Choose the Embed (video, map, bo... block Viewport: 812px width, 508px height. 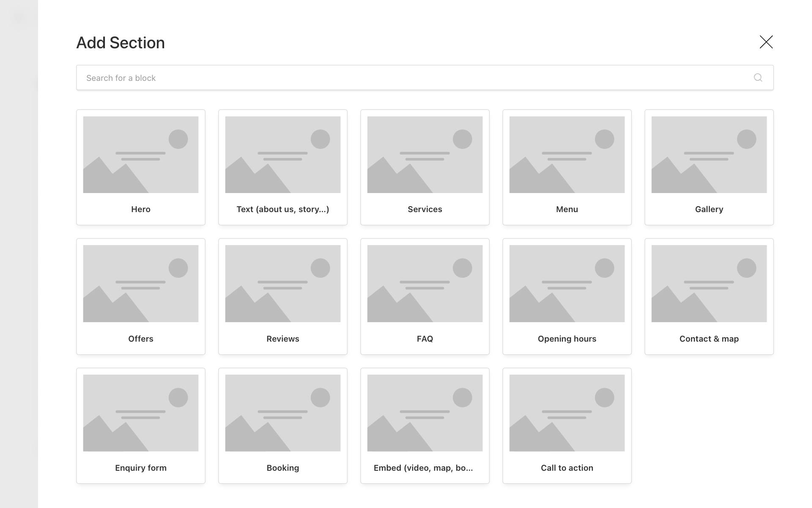point(425,426)
